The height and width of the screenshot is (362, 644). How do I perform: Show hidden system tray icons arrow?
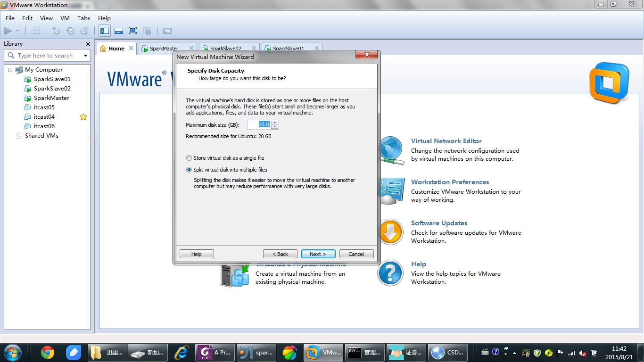(x=514, y=353)
